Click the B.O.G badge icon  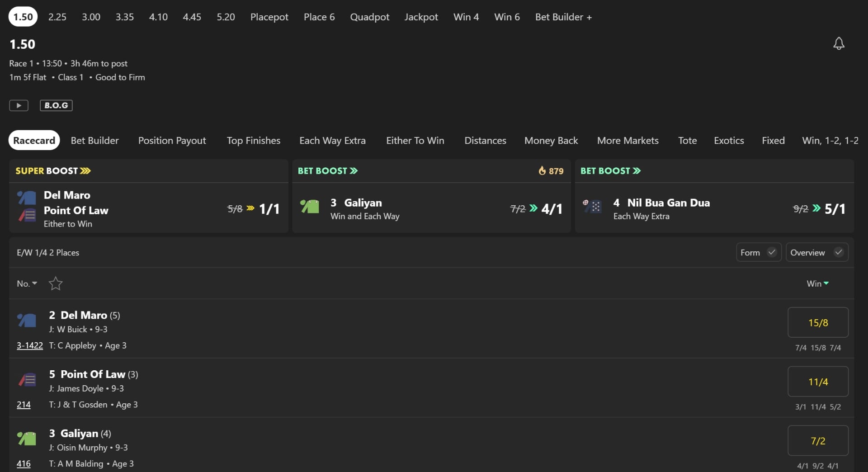pyautogui.click(x=56, y=105)
